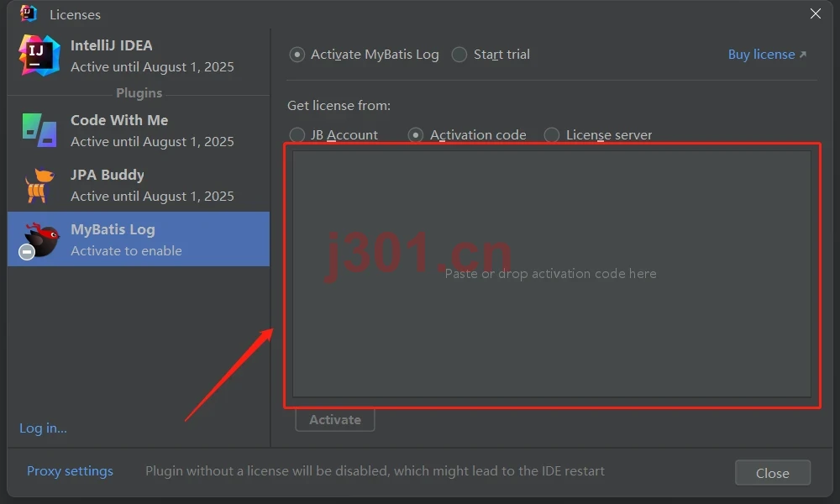Click the plugin-without-license warning text
This screenshot has width=840, height=504.
(375, 470)
